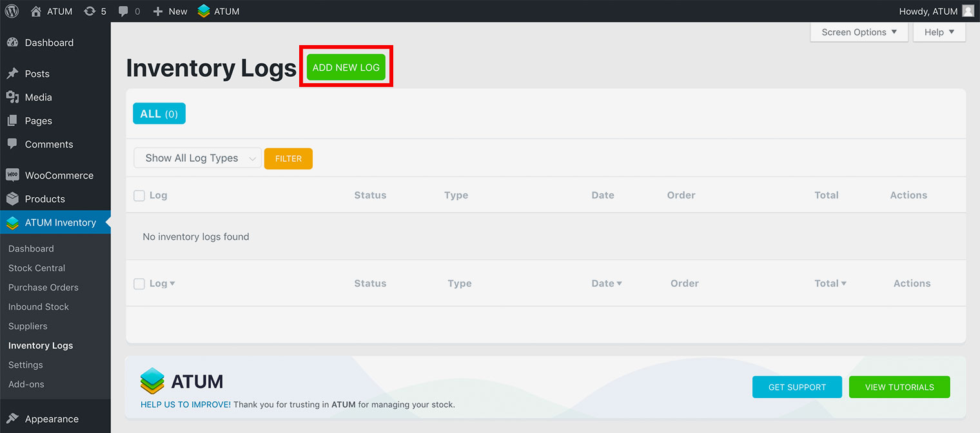Click the Appearance paintbrush icon
Image resolution: width=980 pixels, height=433 pixels.
[x=12, y=419]
